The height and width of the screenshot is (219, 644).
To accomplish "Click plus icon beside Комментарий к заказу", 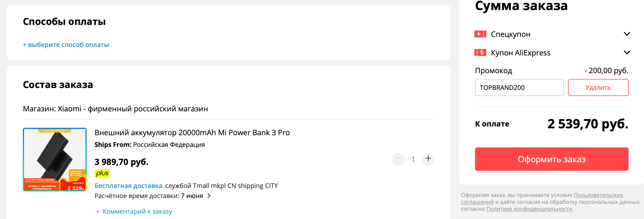I will click(x=98, y=212).
